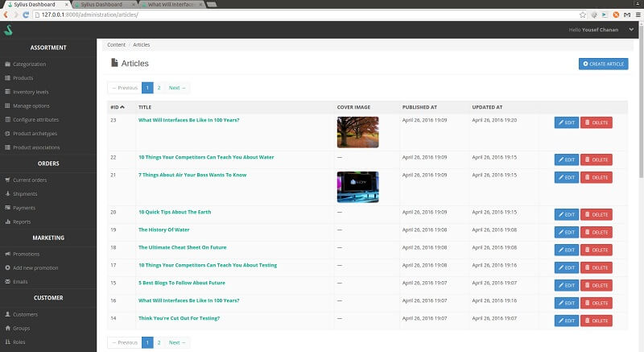Click the Create Article button

(x=603, y=64)
